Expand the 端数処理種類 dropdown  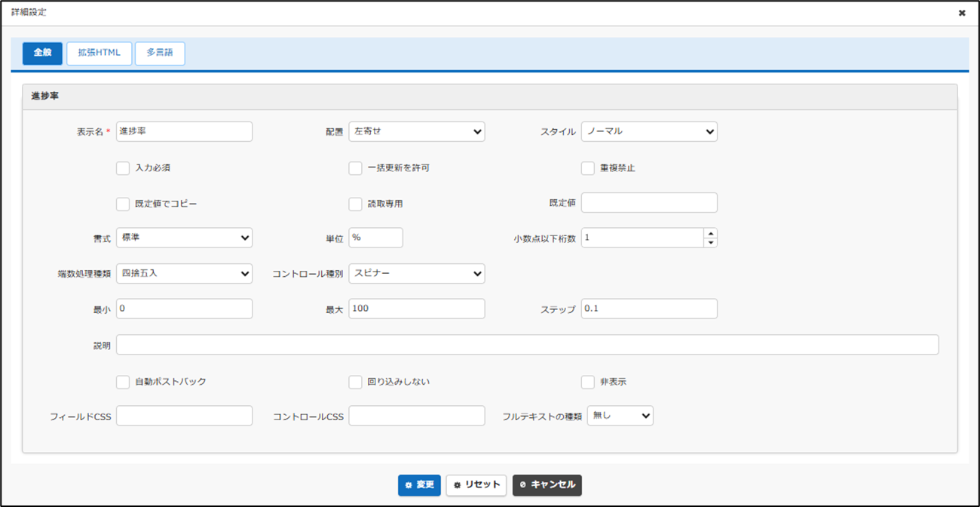coord(184,274)
